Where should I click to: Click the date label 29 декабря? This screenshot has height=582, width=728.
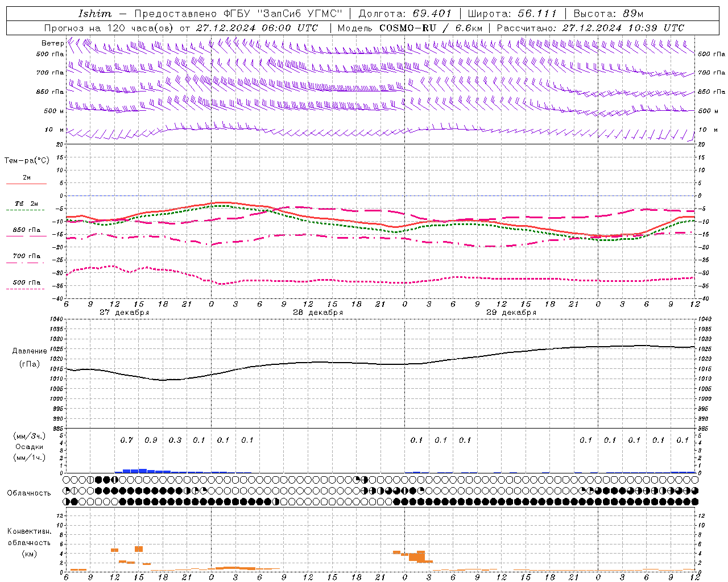(x=511, y=313)
